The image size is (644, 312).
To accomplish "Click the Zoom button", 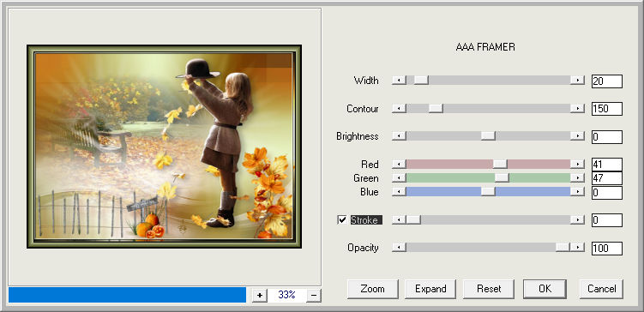I will (x=372, y=289).
